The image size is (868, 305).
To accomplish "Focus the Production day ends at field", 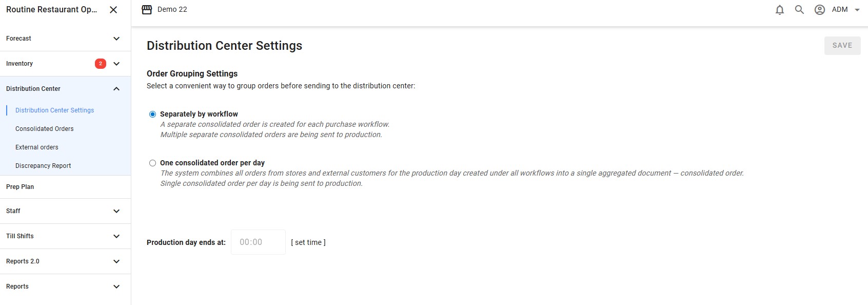I will tap(258, 242).
